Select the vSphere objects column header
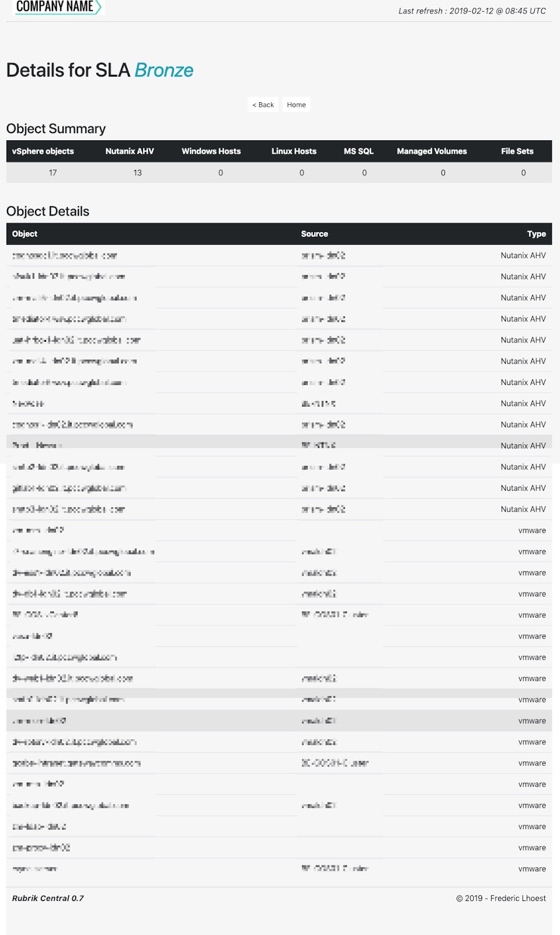This screenshot has width=560, height=935. (x=43, y=151)
